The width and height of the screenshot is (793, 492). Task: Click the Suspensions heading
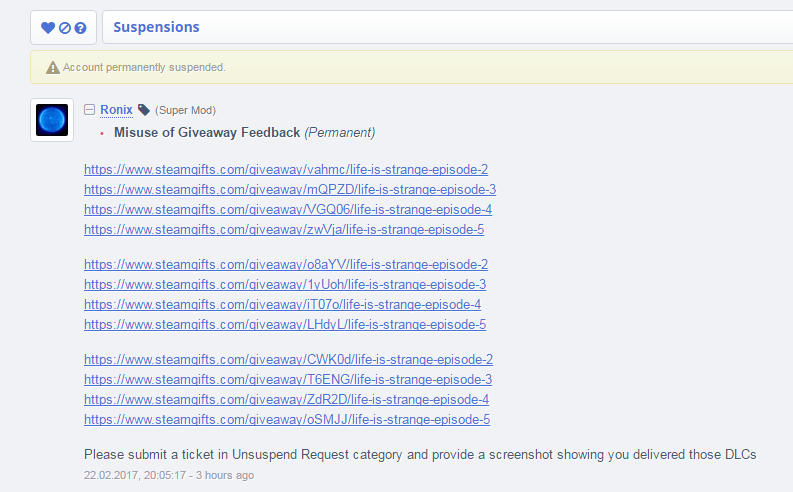point(156,27)
